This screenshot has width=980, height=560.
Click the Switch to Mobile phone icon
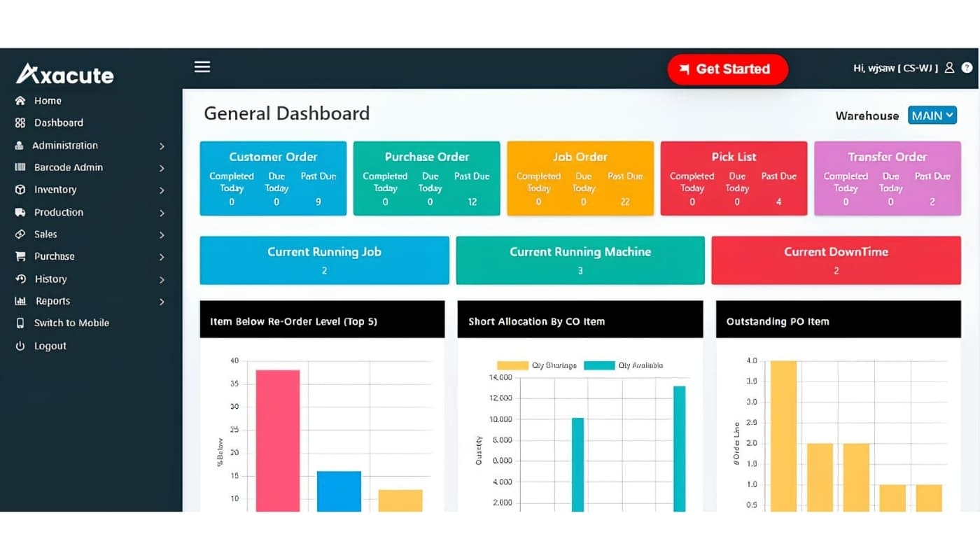[x=20, y=323]
